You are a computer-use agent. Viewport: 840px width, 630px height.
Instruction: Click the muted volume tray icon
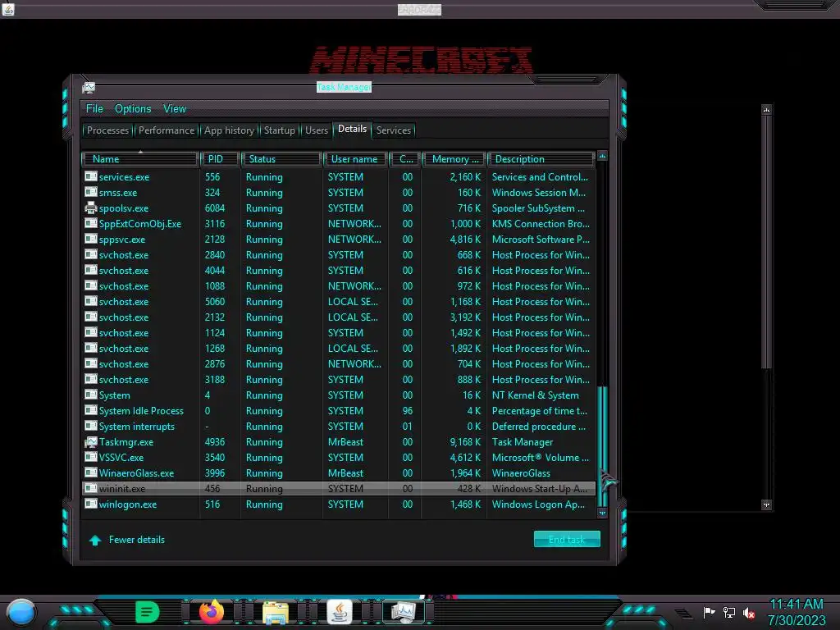click(x=749, y=612)
